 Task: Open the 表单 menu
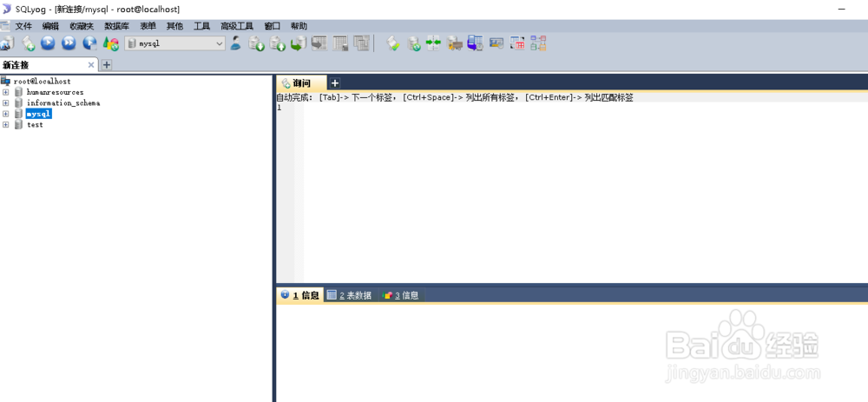(148, 26)
